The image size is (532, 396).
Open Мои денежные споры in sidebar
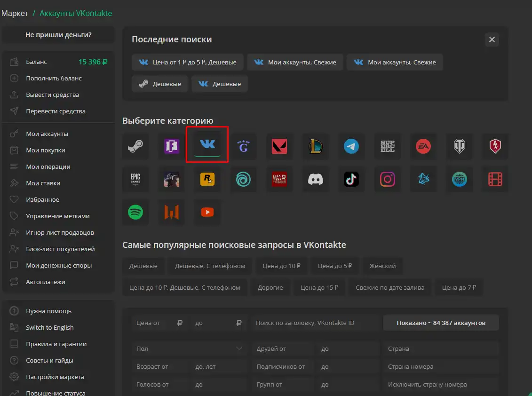tap(58, 265)
